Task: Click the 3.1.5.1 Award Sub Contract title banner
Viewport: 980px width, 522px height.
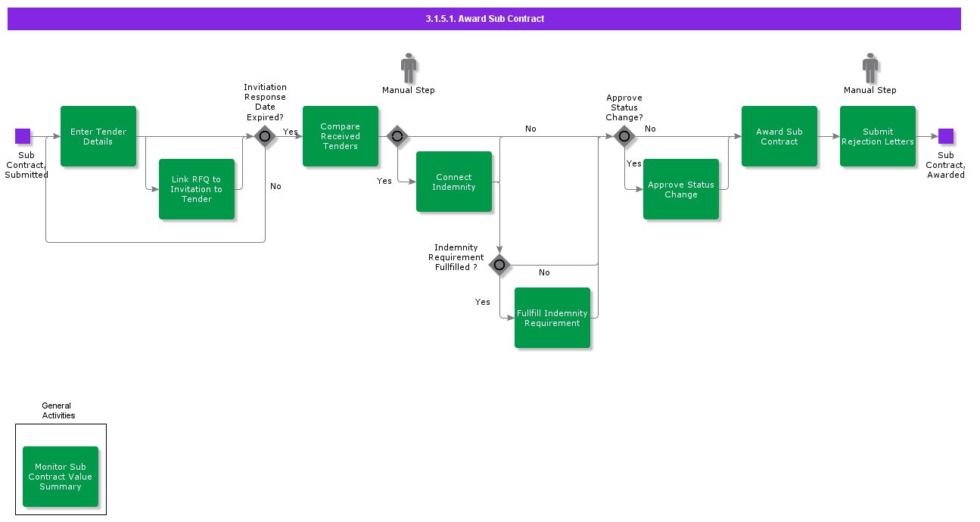Action: pyautogui.click(x=484, y=18)
